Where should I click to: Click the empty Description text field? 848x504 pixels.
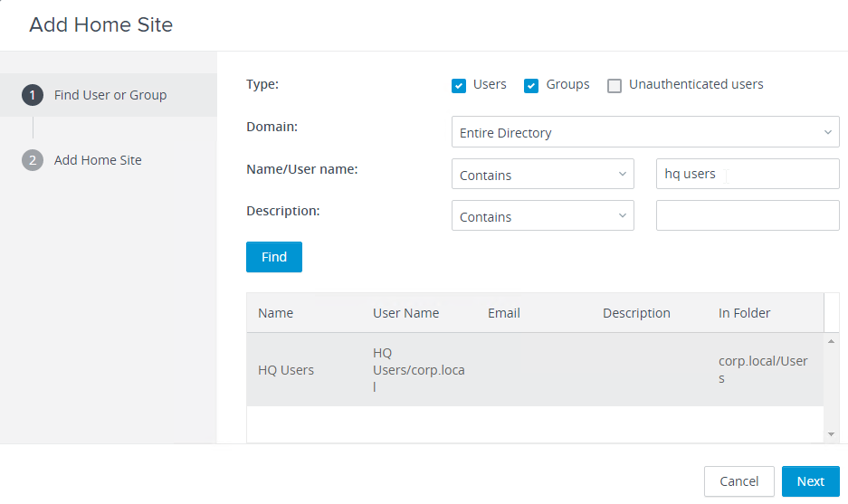748,215
